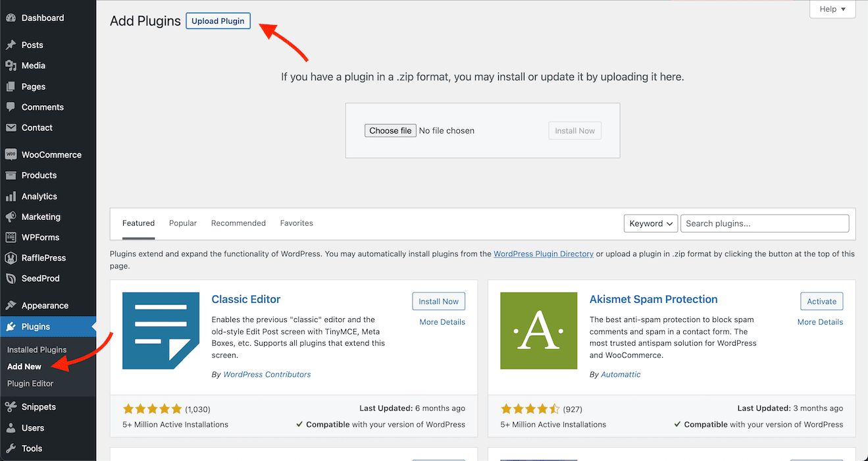Focus the Search plugins input field
The width and height of the screenshot is (868, 461).
[x=765, y=223]
